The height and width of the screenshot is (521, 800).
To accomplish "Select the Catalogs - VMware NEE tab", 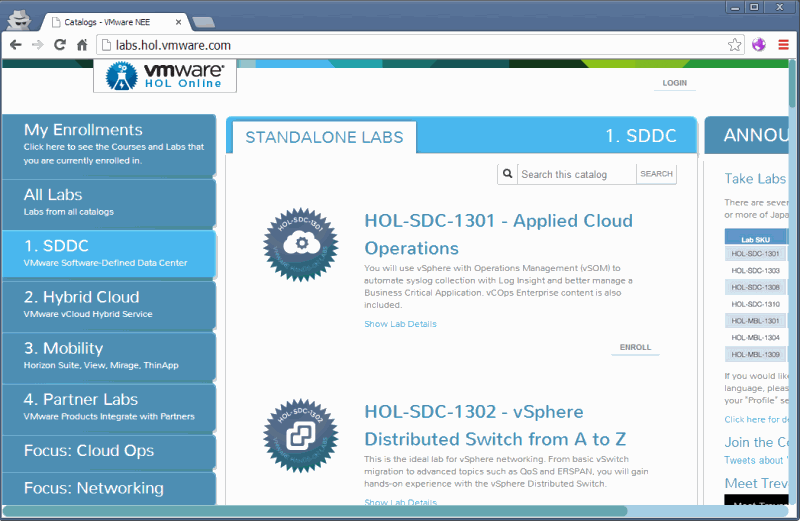I will pos(115,22).
